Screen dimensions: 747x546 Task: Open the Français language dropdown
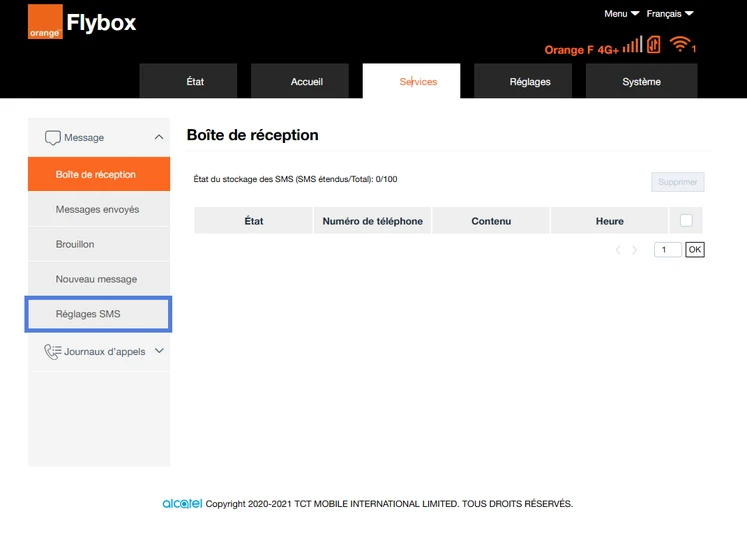pos(669,14)
